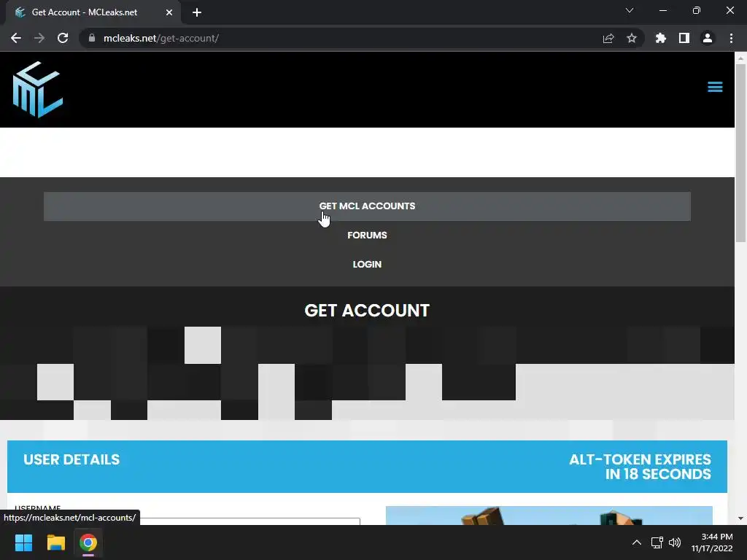Open the tab search chevron

click(630, 10)
